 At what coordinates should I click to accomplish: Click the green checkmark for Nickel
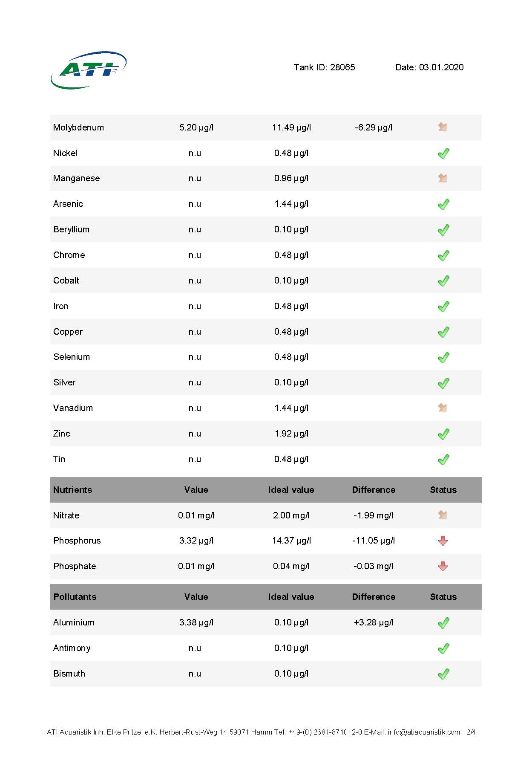pos(443,153)
